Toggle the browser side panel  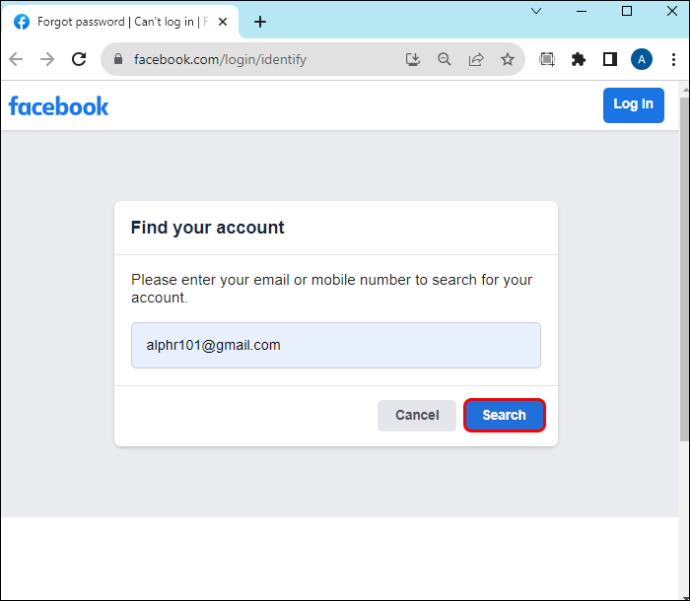coord(610,59)
